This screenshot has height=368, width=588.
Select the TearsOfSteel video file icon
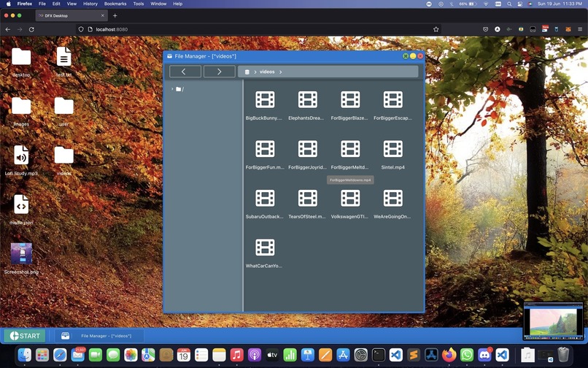[x=308, y=198]
